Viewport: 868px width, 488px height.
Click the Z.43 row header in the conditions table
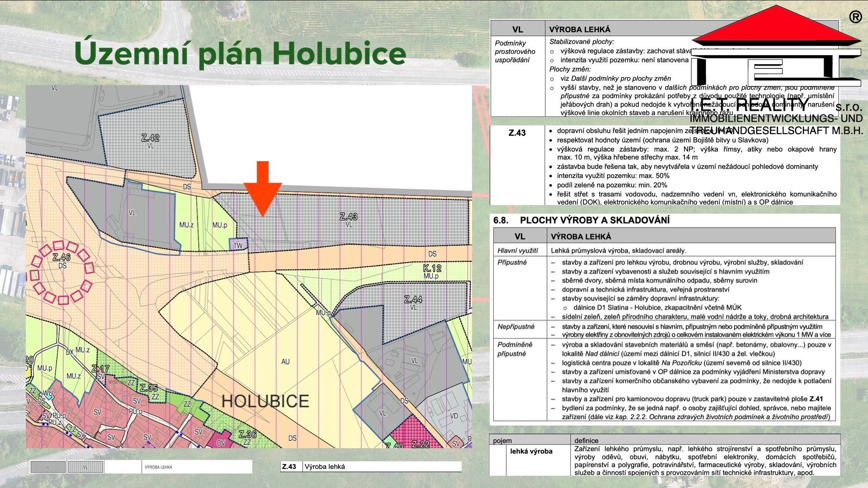(x=517, y=133)
